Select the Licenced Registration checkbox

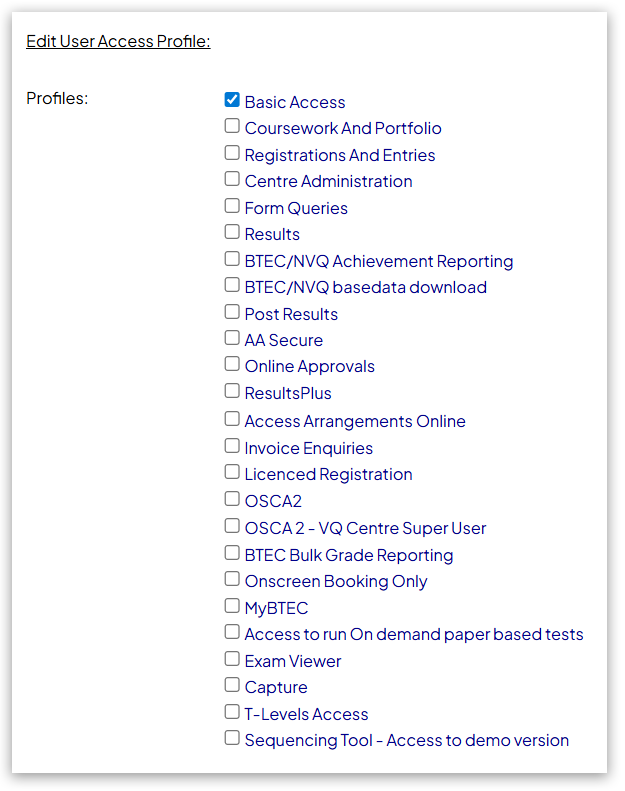(232, 472)
